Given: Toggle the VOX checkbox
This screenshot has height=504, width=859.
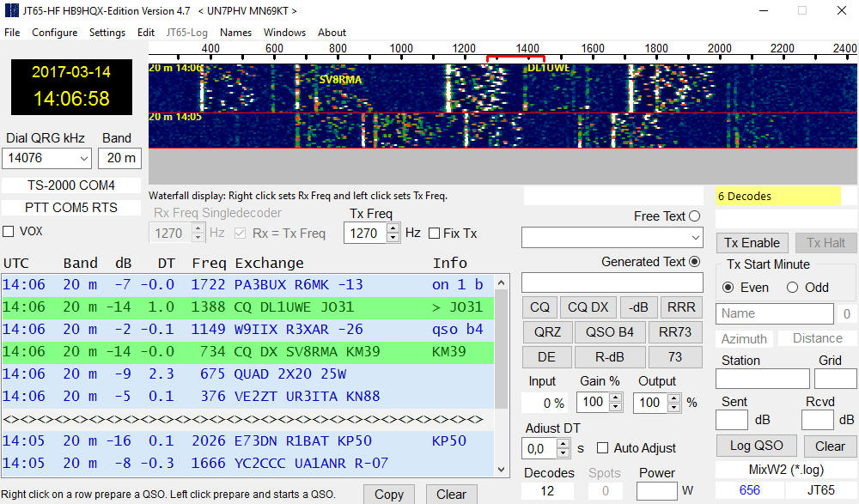Looking at the screenshot, I should coord(9,231).
